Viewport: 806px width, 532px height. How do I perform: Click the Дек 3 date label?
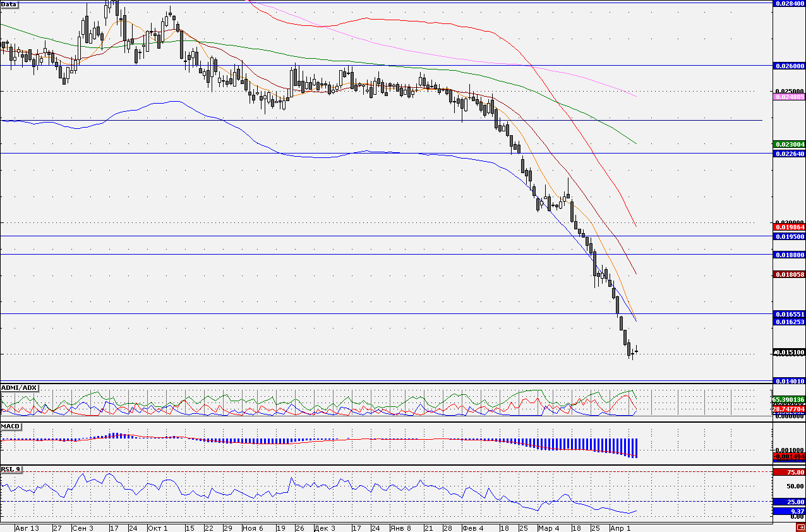325,528
